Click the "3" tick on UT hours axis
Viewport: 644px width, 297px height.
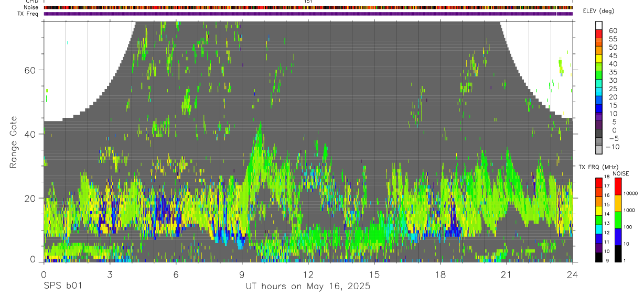coord(110,274)
